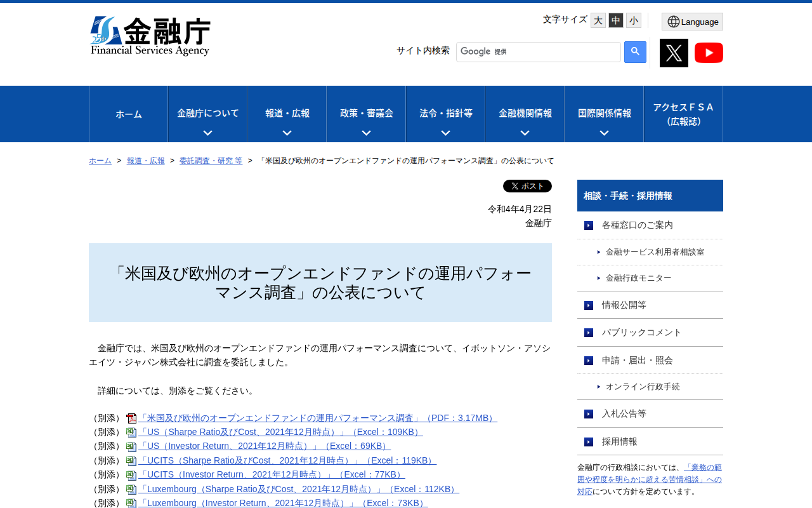Switch text size to 大
The height and width of the screenshot is (508, 812).
click(598, 19)
